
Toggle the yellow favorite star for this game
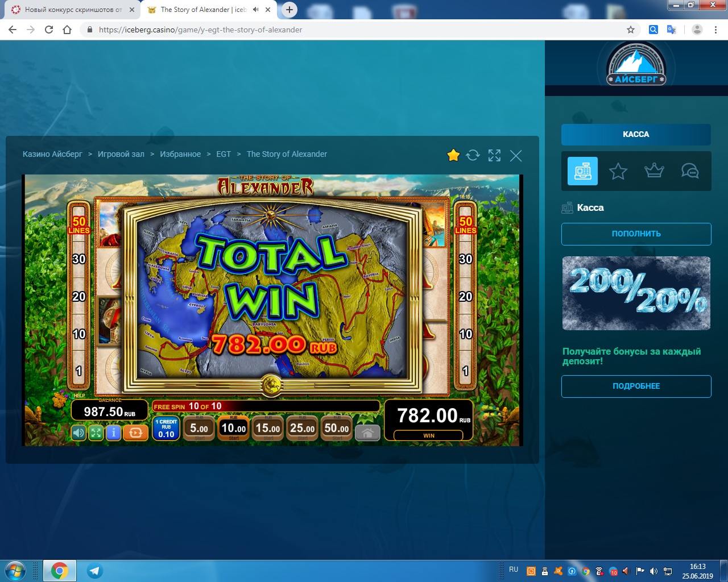(x=453, y=155)
